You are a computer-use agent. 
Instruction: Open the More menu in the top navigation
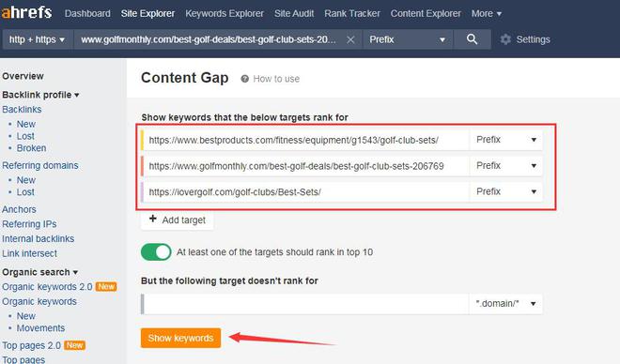(x=487, y=13)
